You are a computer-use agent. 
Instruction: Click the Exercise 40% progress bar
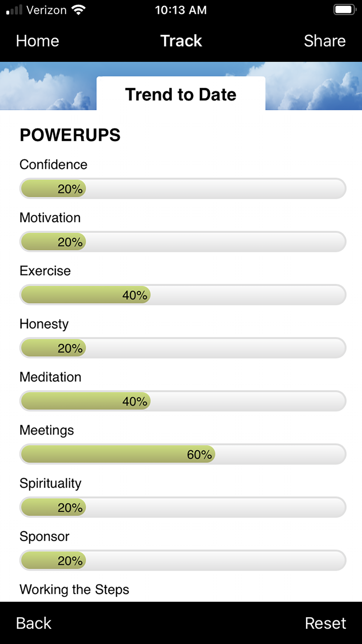coord(183,295)
